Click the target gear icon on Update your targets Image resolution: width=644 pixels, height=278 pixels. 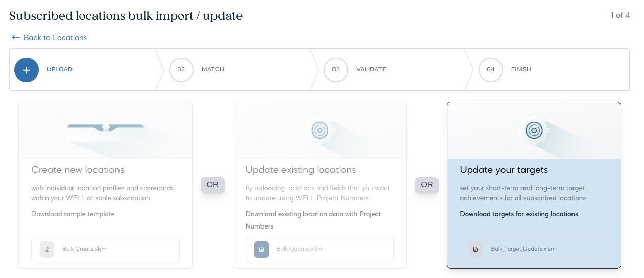coord(534,130)
